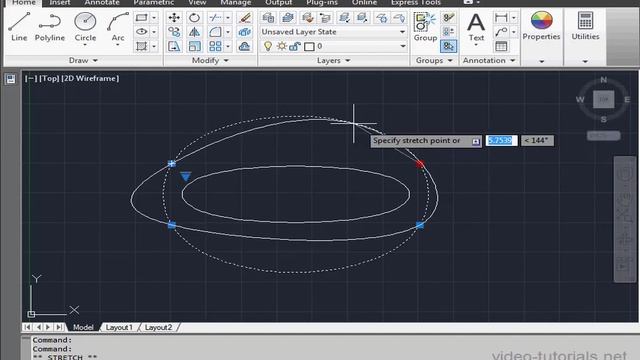640x360 pixels.
Task: Expand the Array tool dropdown arrow
Action: tap(228, 46)
